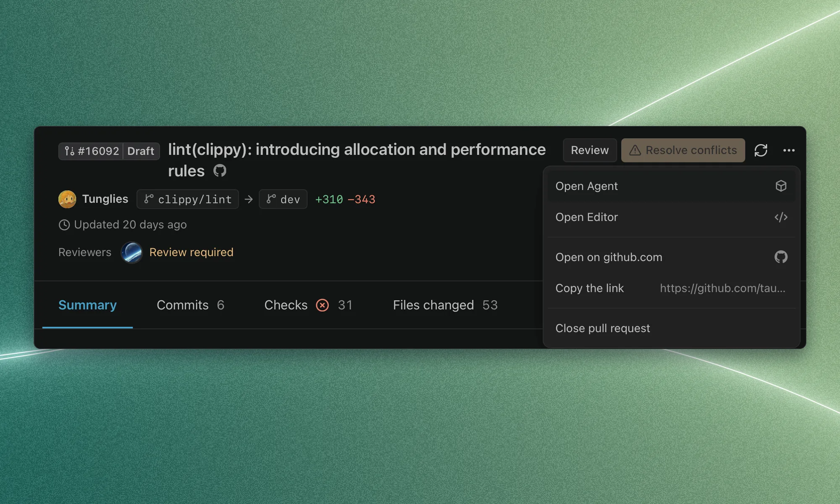Image resolution: width=840 pixels, height=504 pixels.
Task: Click the Tunglies author name
Action: [x=105, y=199]
